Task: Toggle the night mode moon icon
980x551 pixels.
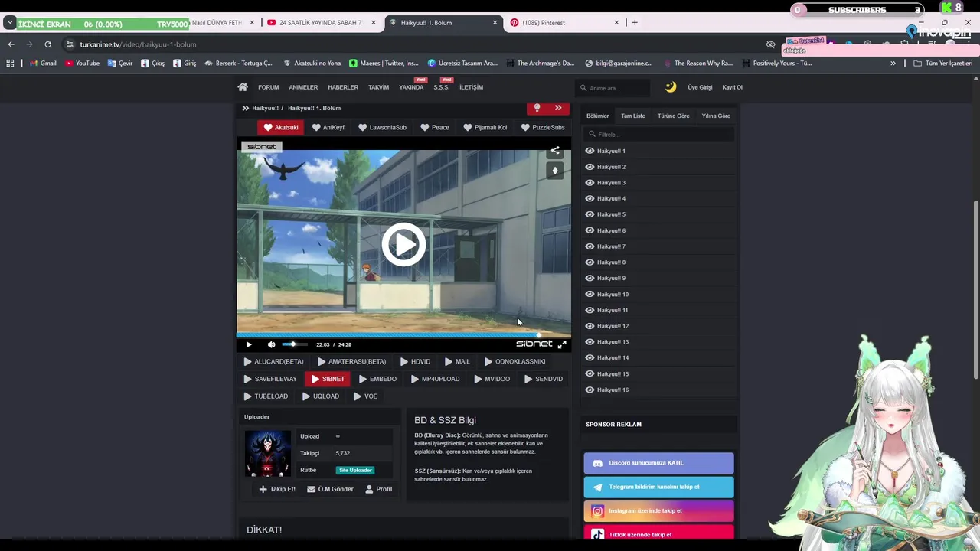Action: (671, 87)
